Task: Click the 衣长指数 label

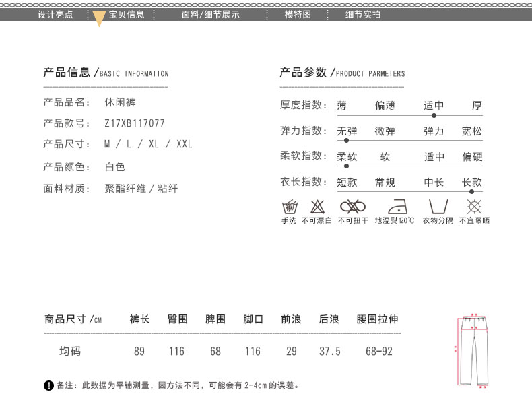Action: 303,182
